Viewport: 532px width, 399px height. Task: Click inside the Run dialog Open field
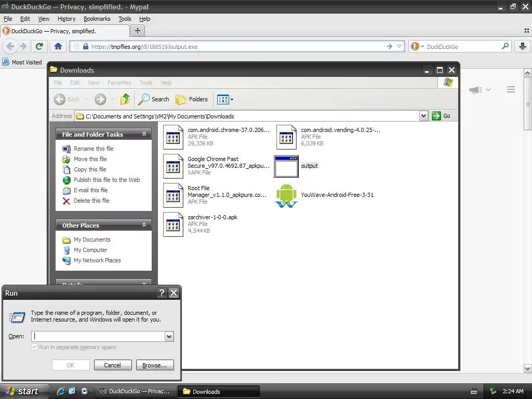coord(98,336)
